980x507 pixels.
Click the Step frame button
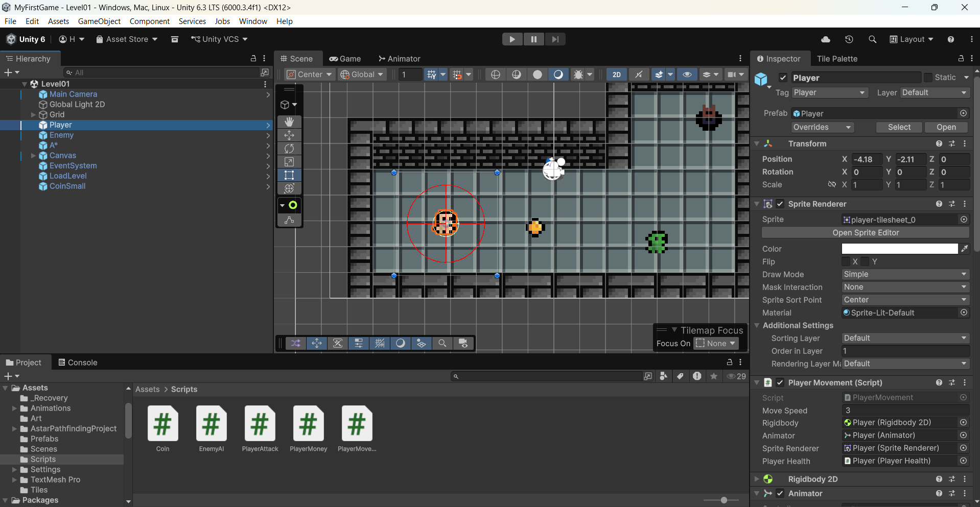[555, 39]
